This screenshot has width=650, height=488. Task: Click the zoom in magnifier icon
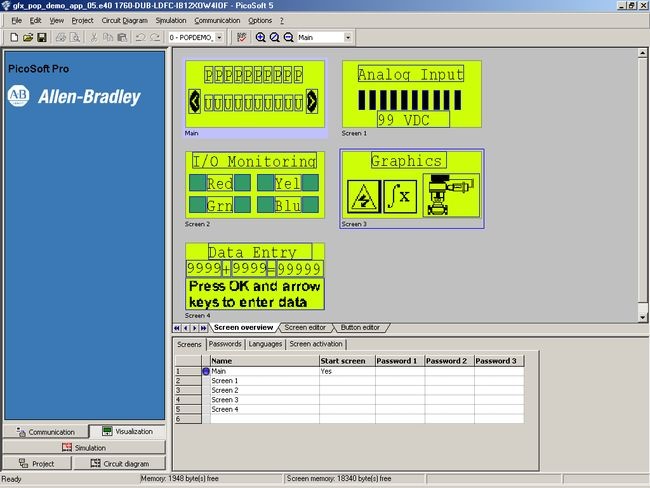click(261, 37)
